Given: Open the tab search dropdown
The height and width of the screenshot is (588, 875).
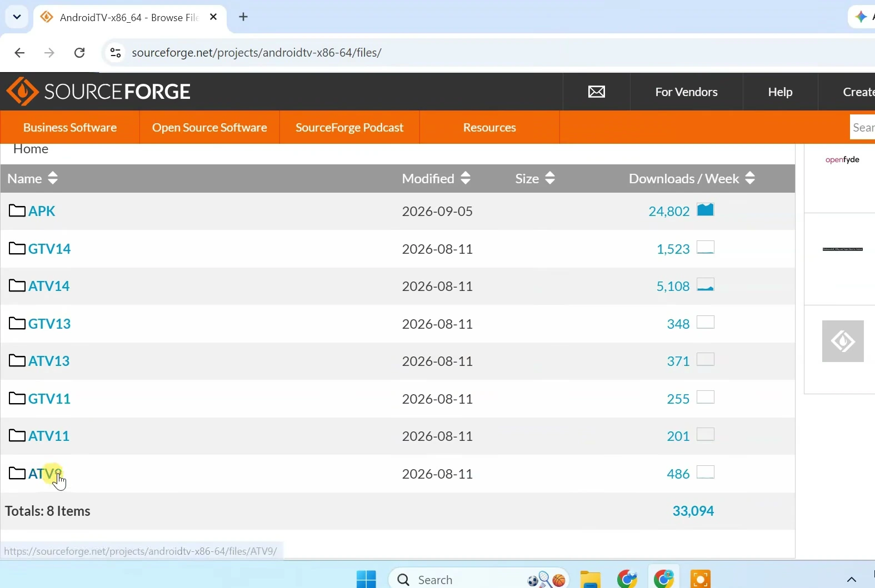Looking at the screenshot, I should (17, 17).
